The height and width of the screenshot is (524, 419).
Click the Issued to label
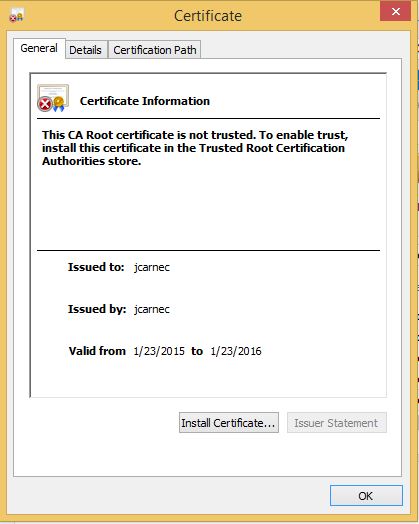pyautogui.click(x=96, y=267)
